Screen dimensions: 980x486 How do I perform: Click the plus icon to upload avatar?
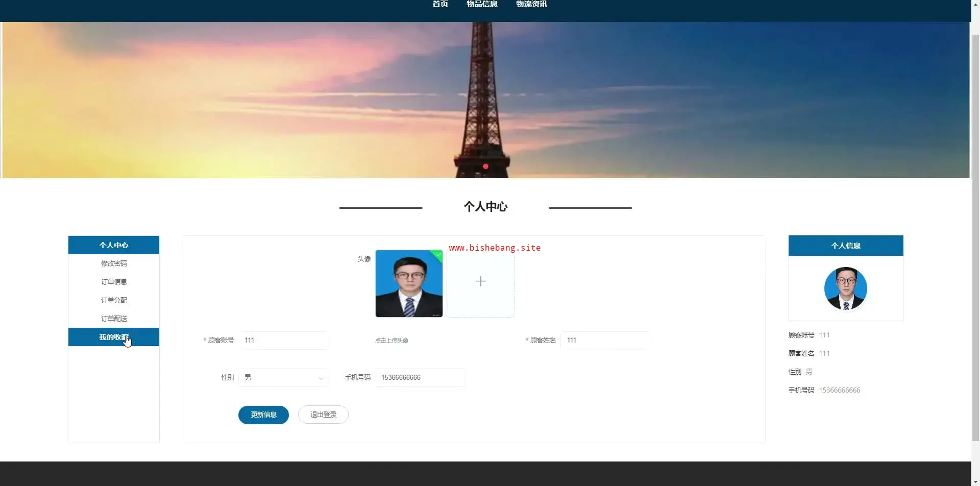point(480,282)
